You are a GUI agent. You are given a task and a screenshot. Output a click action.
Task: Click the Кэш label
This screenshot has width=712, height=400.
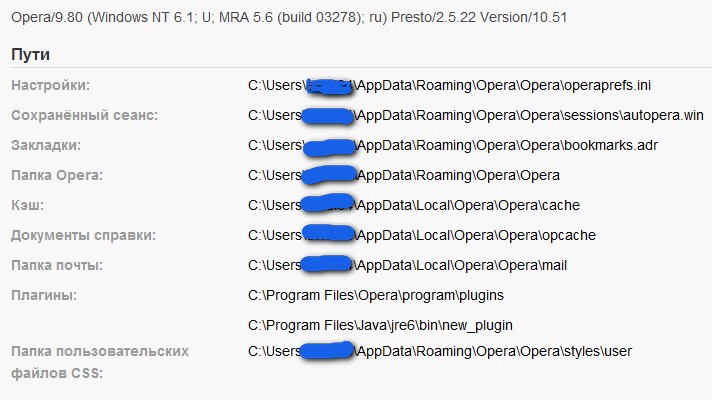coord(27,205)
